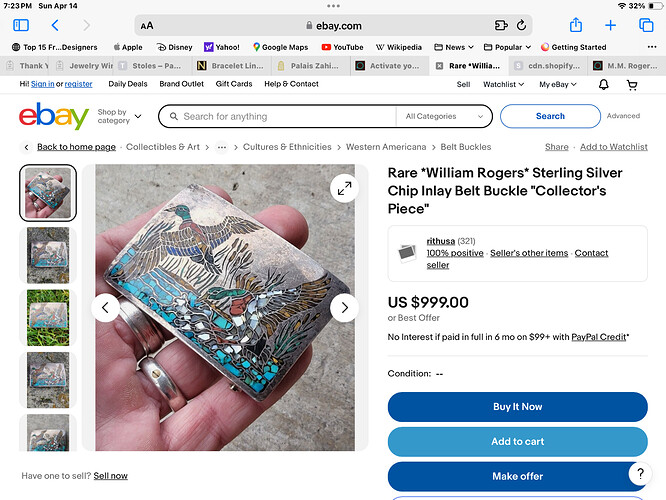Open the Safari sidebar panel
666x500 pixels.
[21, 25]
